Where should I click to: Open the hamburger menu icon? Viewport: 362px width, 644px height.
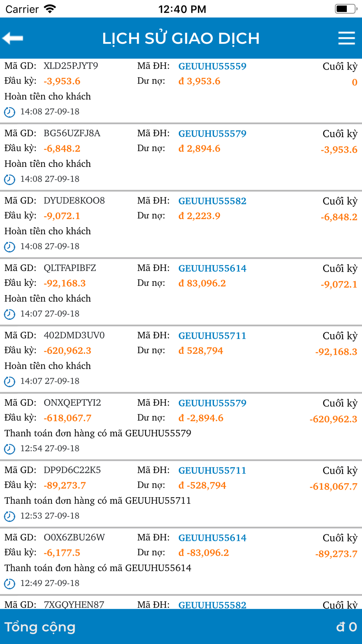(346, 38)
